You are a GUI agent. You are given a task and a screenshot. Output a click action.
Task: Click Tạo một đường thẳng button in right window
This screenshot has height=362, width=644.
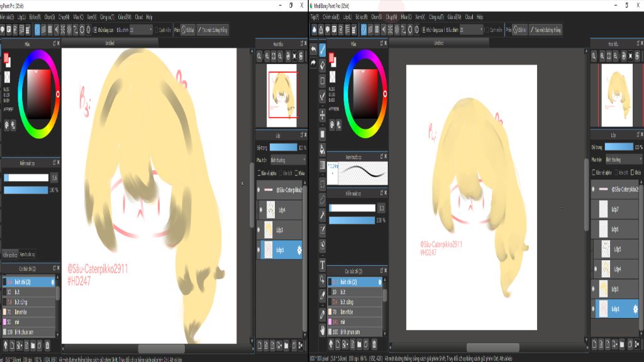click(x=545, y=30)
